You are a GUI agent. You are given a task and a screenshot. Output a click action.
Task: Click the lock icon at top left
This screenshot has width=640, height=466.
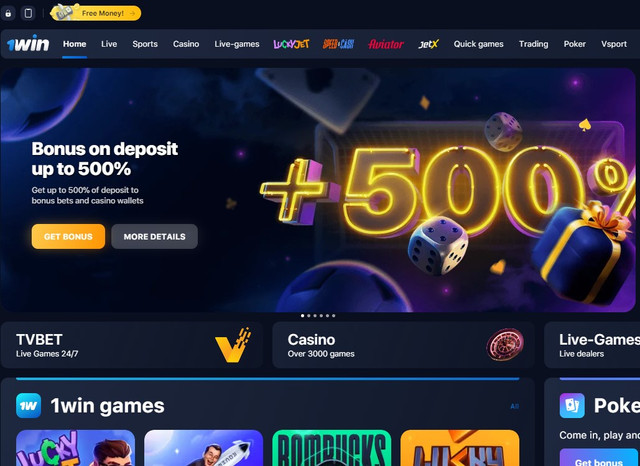click(x=8, y=13)
